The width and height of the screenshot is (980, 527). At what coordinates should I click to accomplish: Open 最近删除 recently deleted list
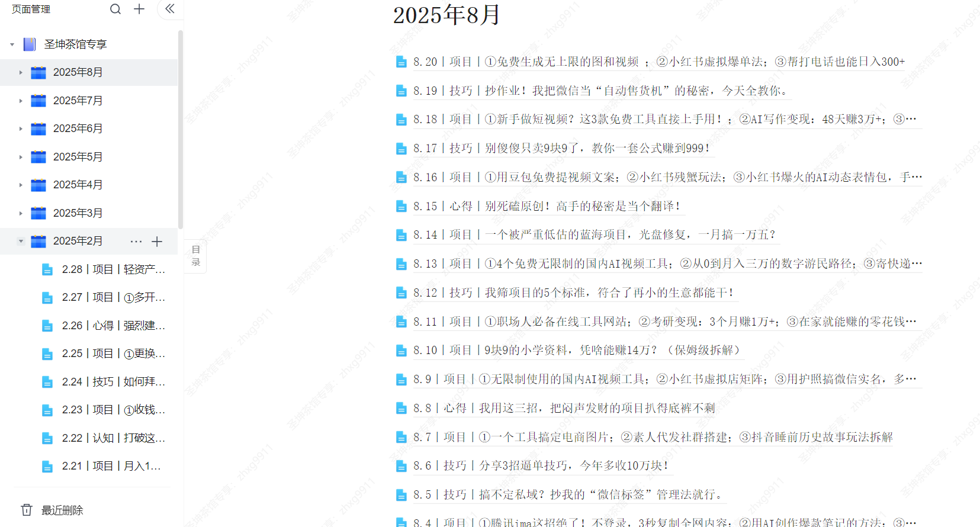62,510
